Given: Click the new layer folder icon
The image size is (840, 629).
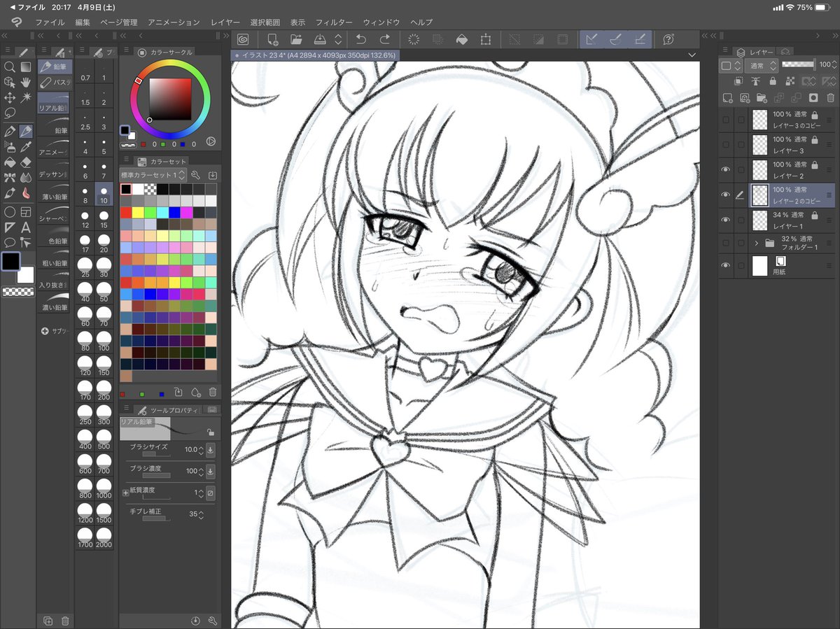Looking at the screenshot, I should tap(762, 97).
